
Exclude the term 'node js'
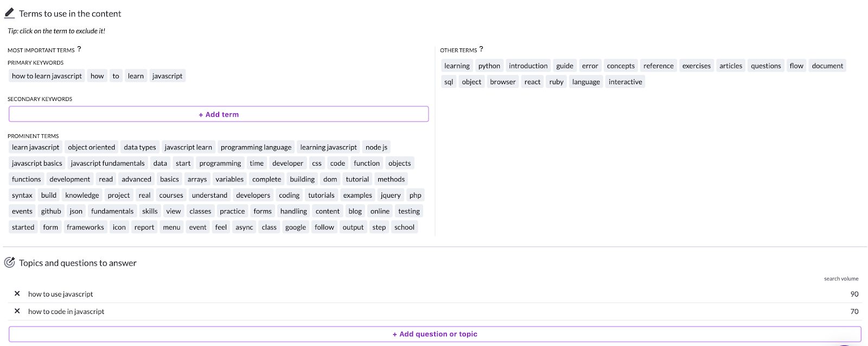[376, 147]
